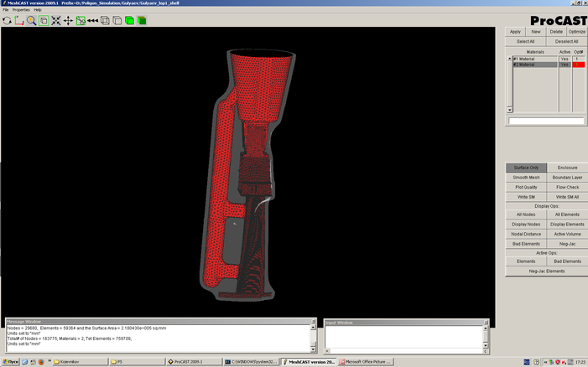Click the Apply button
This screenshot has width=588, height=367.
click(515, 31)
